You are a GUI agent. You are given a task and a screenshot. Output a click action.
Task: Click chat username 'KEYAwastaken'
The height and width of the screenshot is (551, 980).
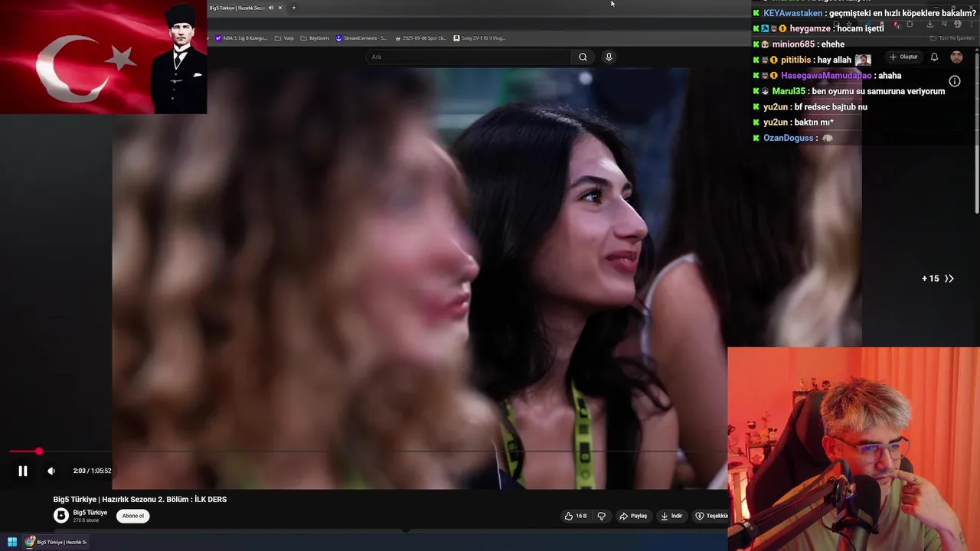pos(793,13)
